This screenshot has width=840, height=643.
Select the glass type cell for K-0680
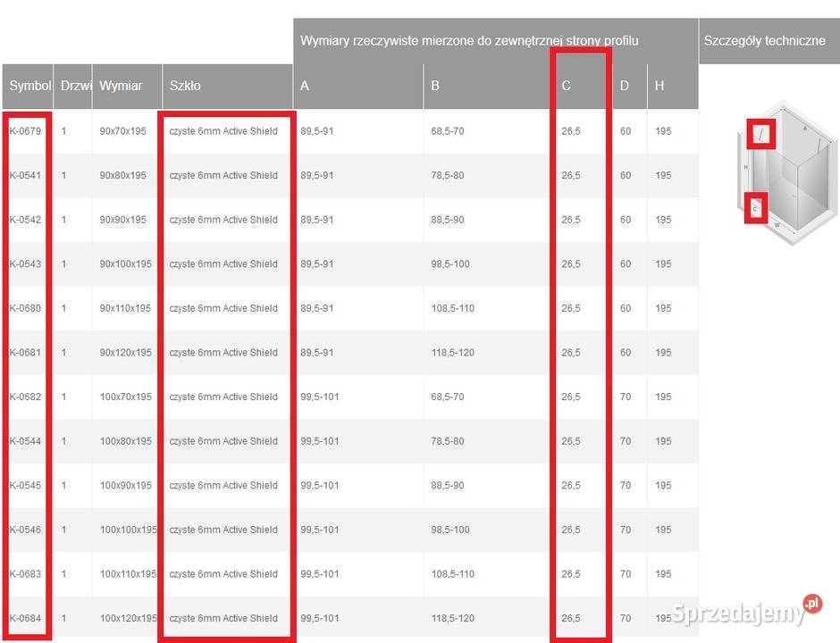223,308
